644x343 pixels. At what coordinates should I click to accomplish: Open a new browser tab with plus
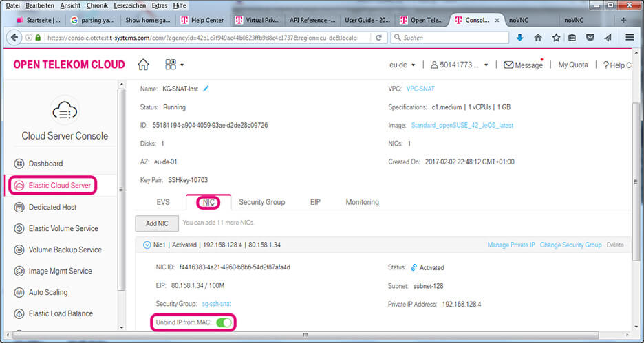[x=624, y=20]
